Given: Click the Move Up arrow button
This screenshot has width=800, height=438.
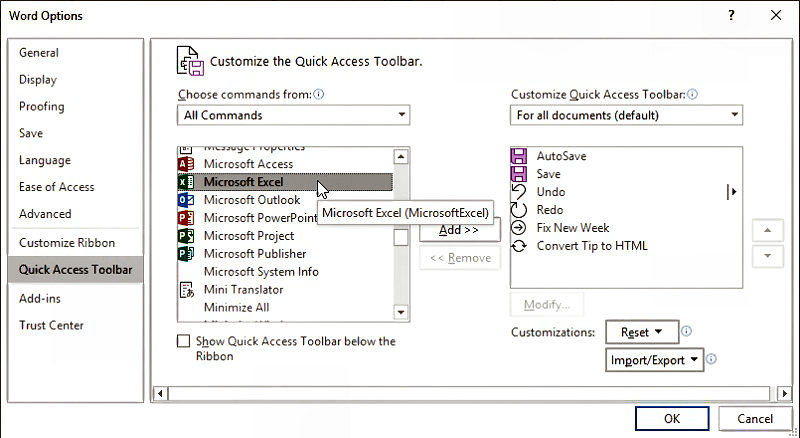Looking at the screenshot, I should (x=768, y=231).
